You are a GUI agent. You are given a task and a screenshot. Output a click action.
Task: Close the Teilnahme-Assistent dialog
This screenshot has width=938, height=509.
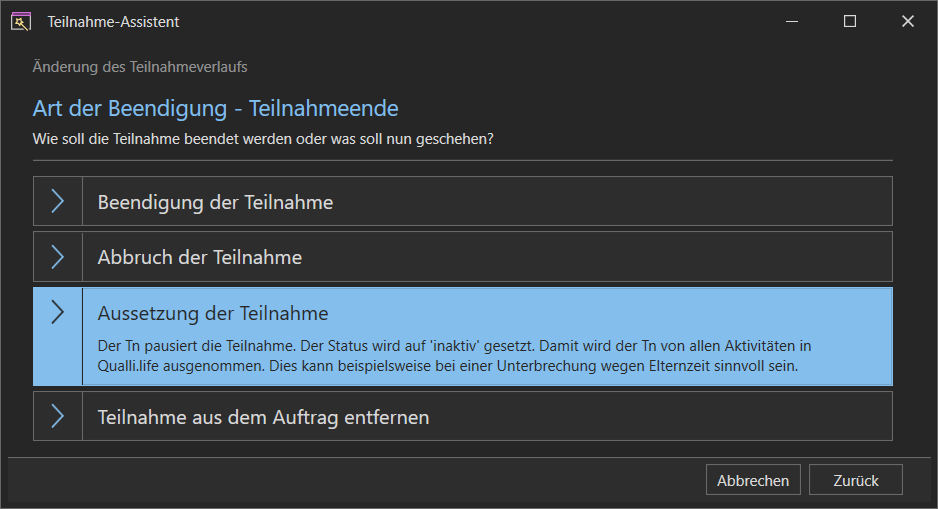click(x=907, y=22)
